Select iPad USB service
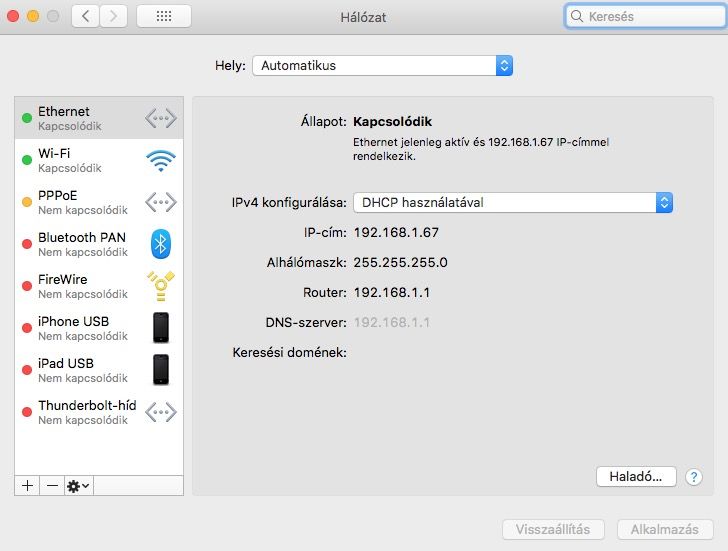Image resolution: width=728 pixels, height=551 pixels. 99,370
